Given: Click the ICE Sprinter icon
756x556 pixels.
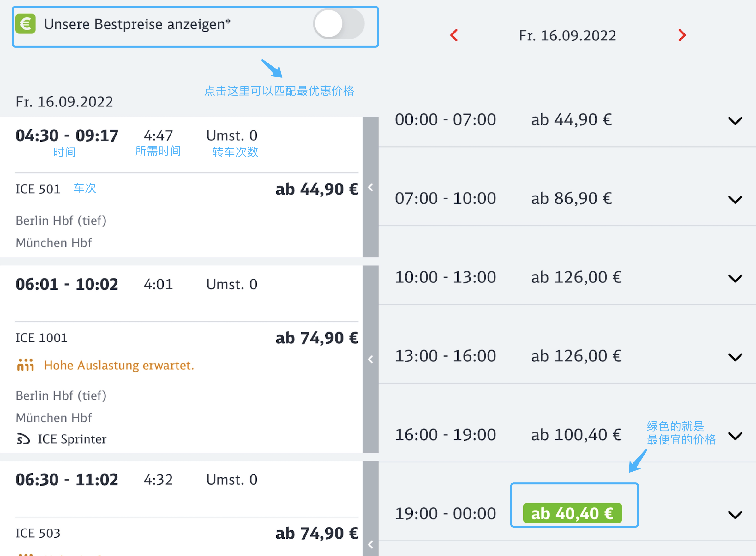Looking at the screenshot, I should pyautogui.click(x=23, y=439).
